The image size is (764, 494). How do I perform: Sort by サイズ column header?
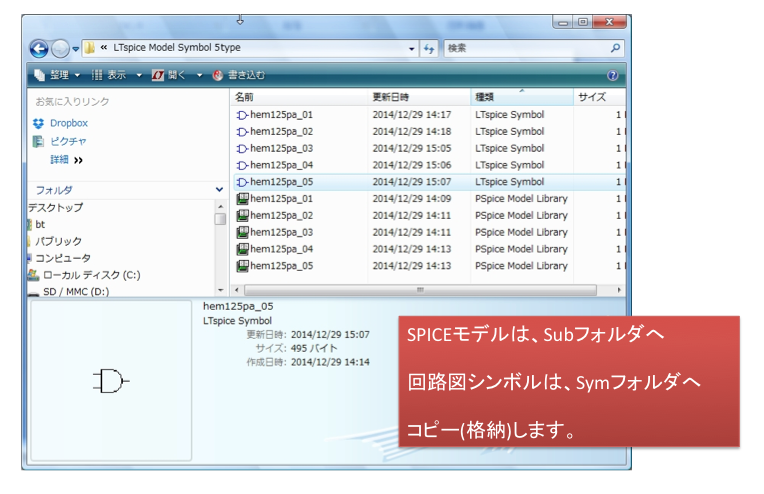click(x=599, y=97)
